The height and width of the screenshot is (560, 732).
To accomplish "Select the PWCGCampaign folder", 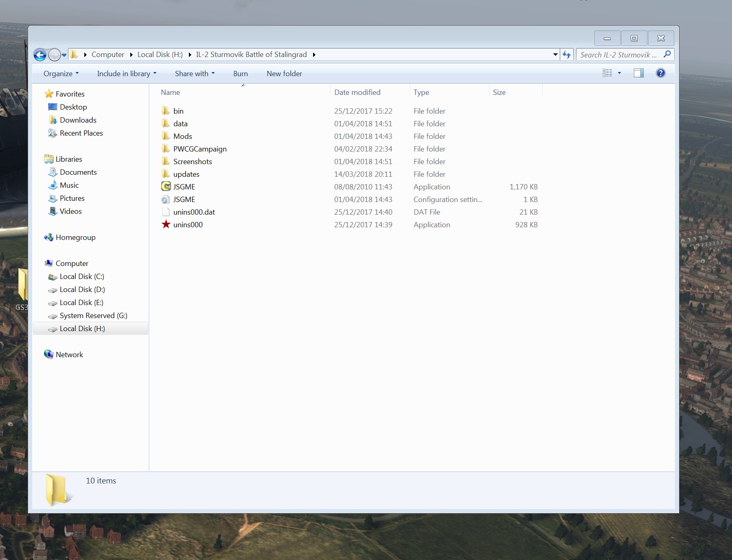I will click(x=199, y=149).
